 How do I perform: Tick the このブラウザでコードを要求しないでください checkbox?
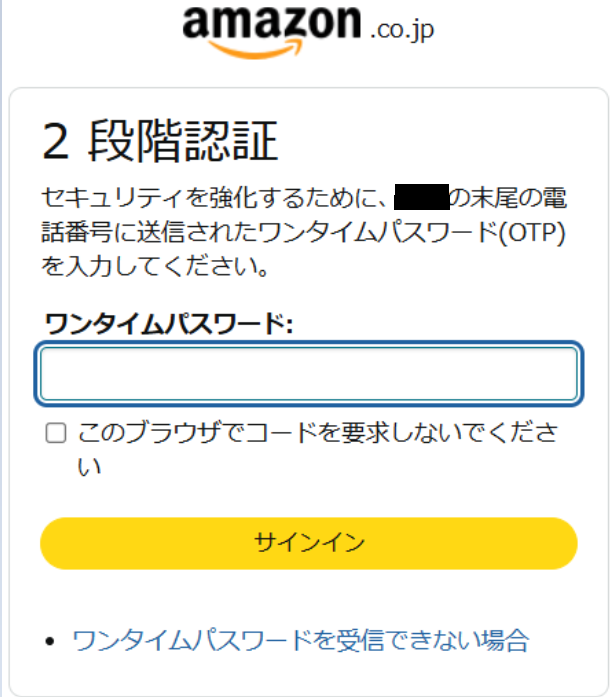(x=56, y=433)
